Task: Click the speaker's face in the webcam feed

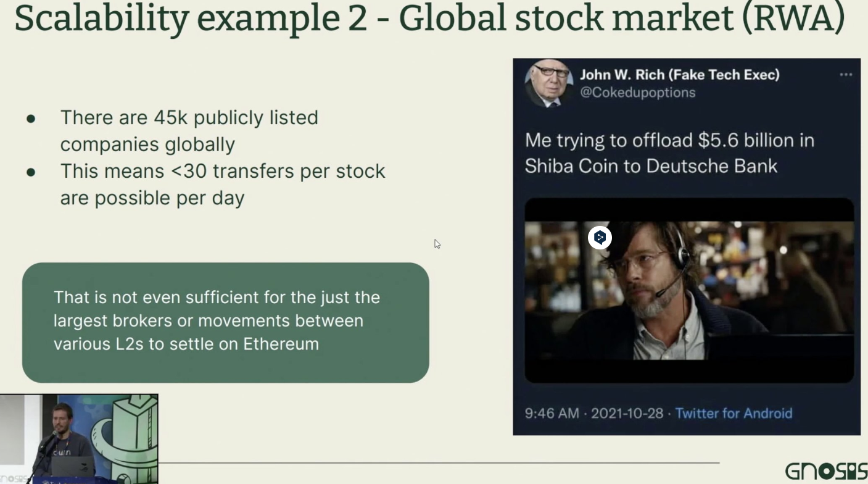Action: tap(62, 416)
